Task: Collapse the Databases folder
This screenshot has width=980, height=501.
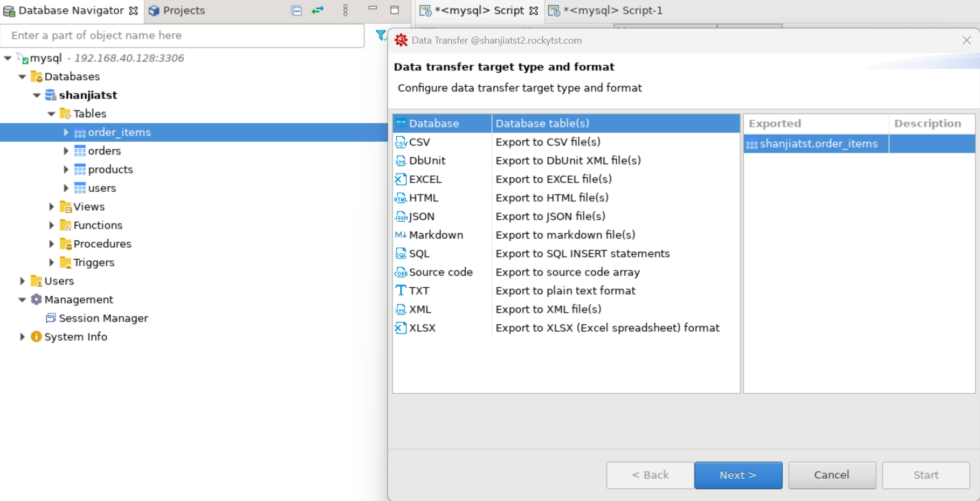Action: tap(22, 76)
